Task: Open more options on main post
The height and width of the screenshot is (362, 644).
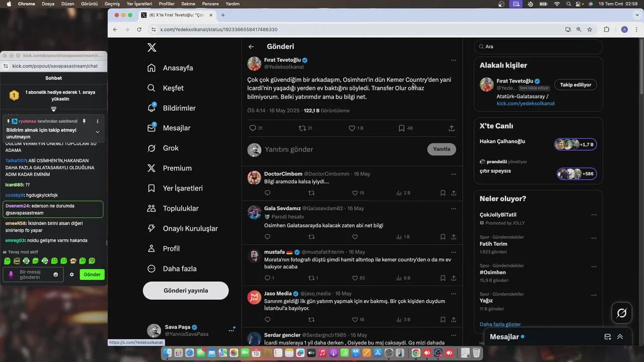Action: click(x=453, y=60)
